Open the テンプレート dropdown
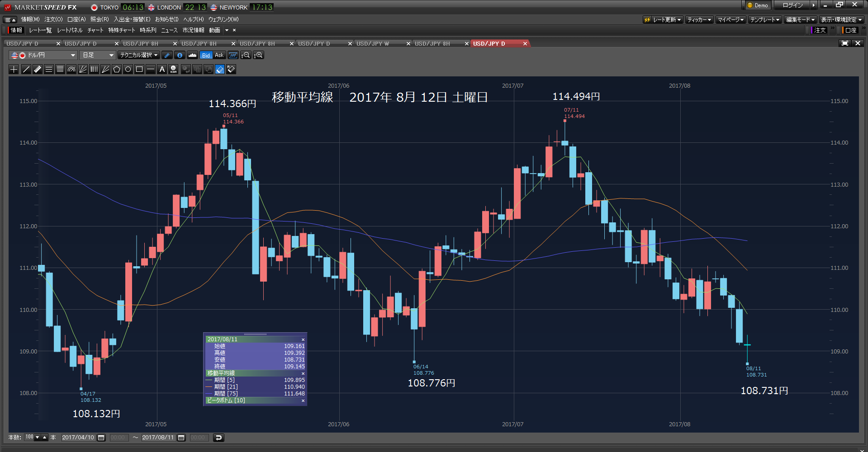Screen dimensions: 868x452 tap(765, 19)
